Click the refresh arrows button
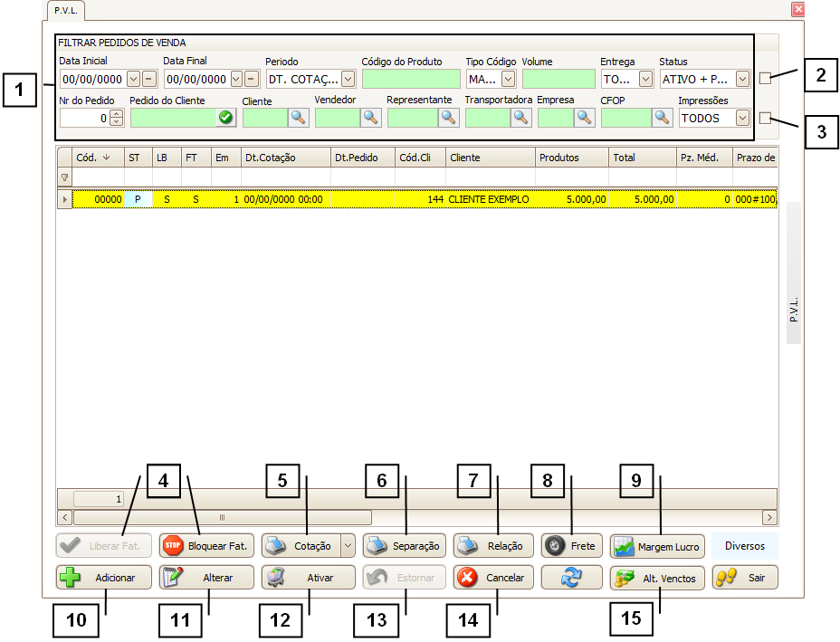 571,578
